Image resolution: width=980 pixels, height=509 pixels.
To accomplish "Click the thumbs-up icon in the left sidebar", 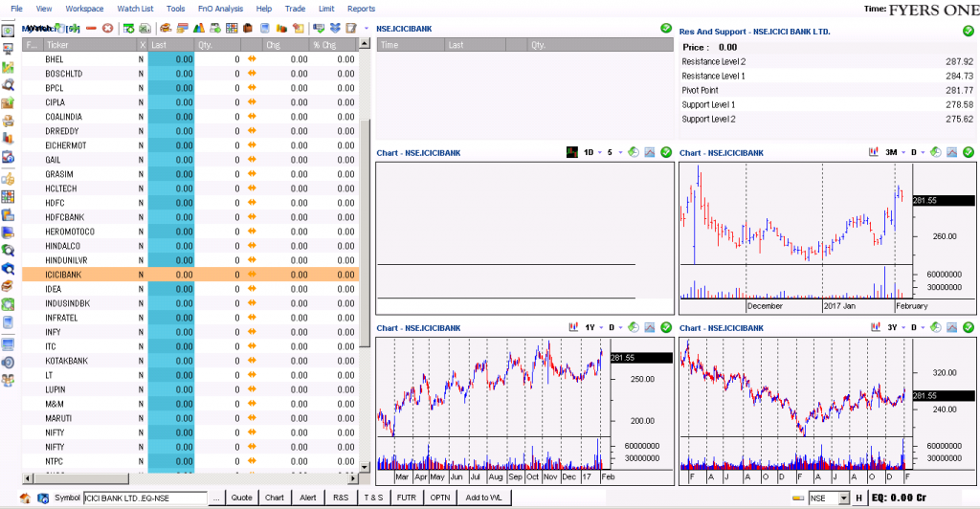I will pyautogui.click(x=8, y=180).
